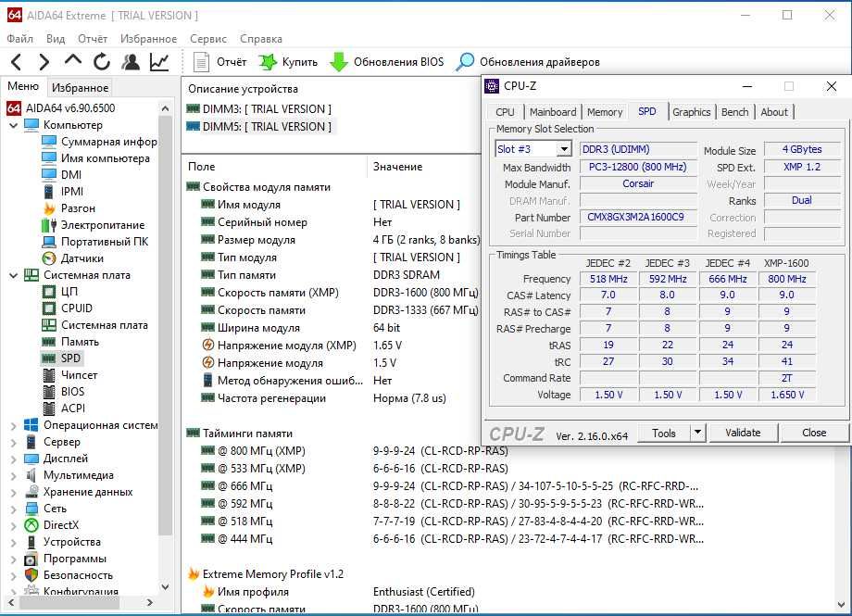The width and height of the screenshot is (852, 616).
Task: Select SPD tree item in sidebar
Action: point(61,358)
